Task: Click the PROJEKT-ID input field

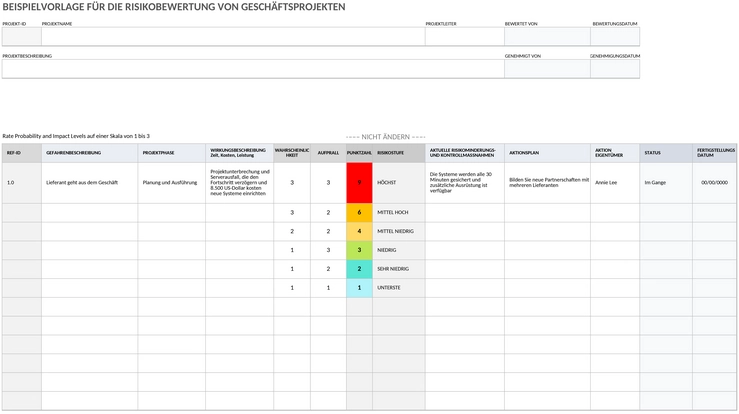Action: 22,36
